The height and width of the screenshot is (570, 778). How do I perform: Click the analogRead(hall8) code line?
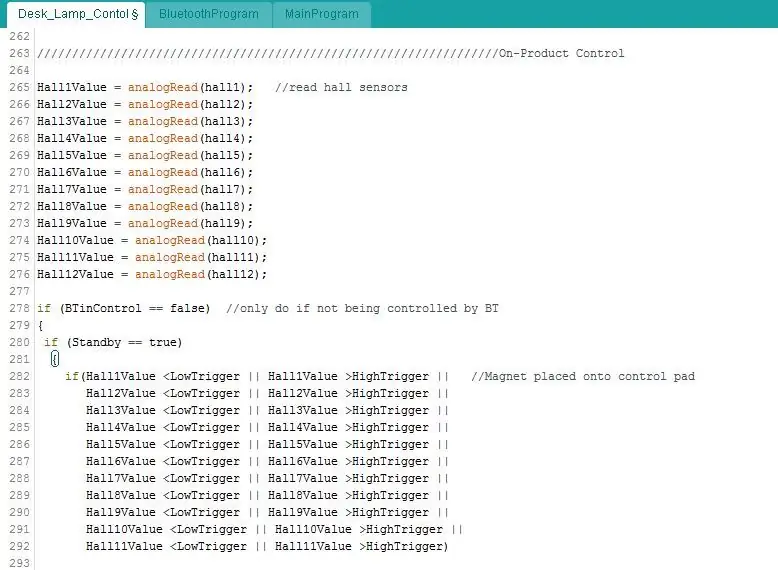click(x=145, y=206)
